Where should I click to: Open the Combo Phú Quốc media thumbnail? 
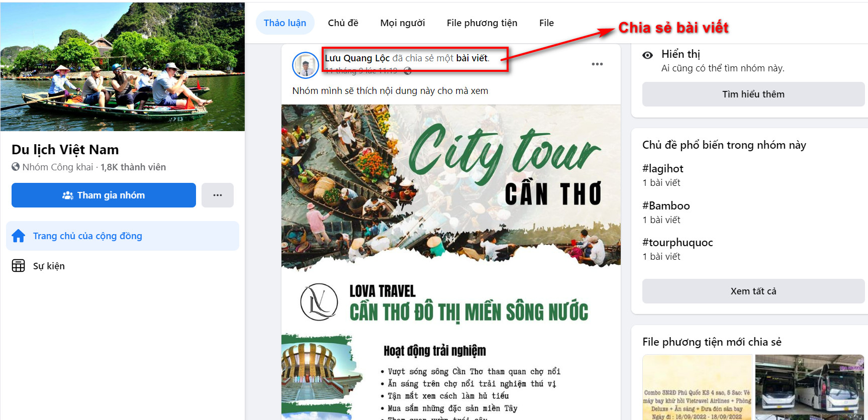tap(697, 387)
